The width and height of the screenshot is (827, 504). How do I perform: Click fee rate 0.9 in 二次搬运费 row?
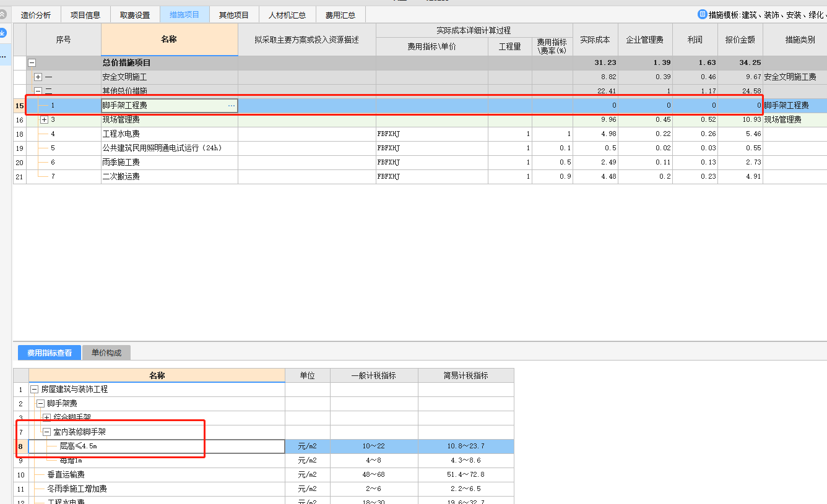(x=552, y=177)
